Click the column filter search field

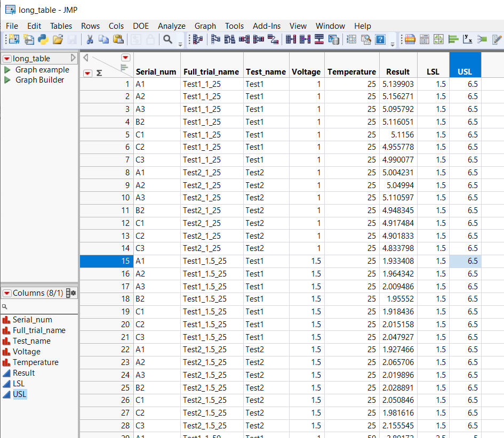click(40, 307)
